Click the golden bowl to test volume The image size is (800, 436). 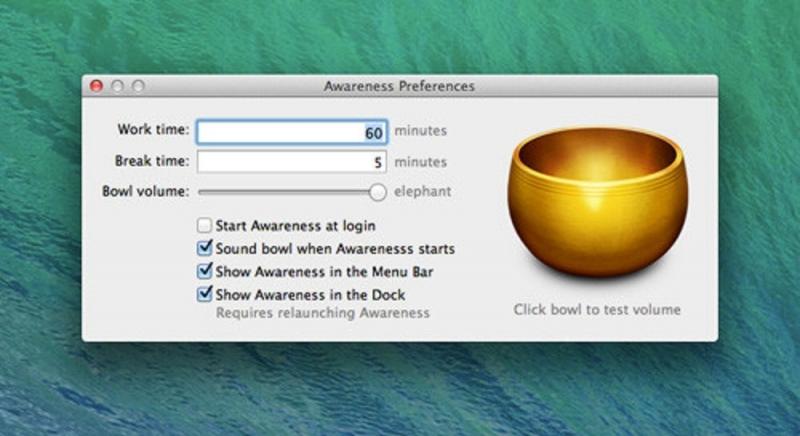click(597, 202)
